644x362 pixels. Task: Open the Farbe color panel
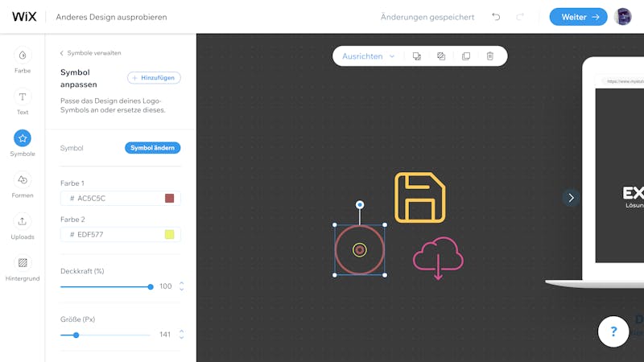[23, 60]
